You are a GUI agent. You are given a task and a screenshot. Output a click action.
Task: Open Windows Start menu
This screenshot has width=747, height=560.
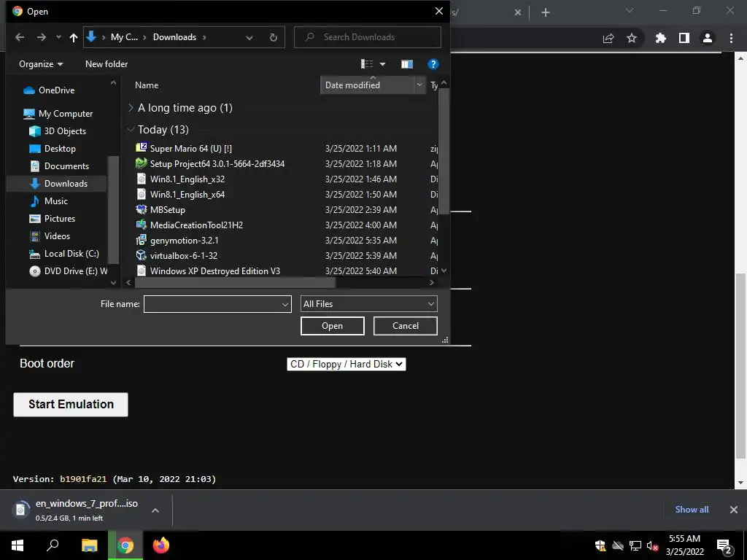click(18, 545)
